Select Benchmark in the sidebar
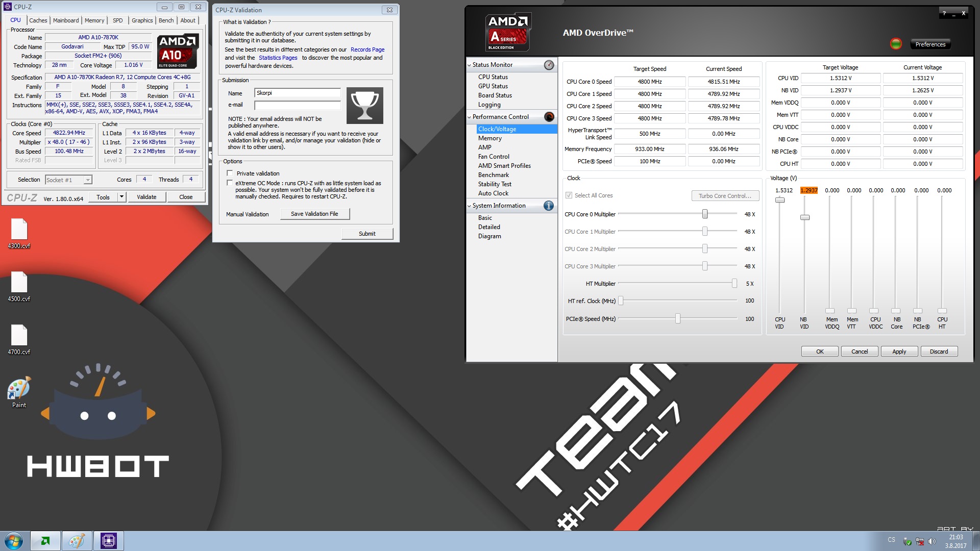The height and width of the screenshot is (551, 980). (494, 175)
